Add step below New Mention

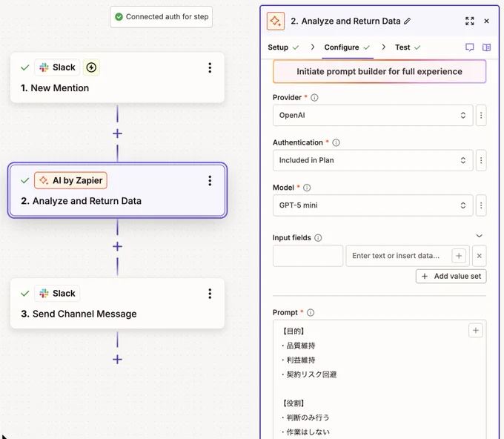[x=117, y=133]
